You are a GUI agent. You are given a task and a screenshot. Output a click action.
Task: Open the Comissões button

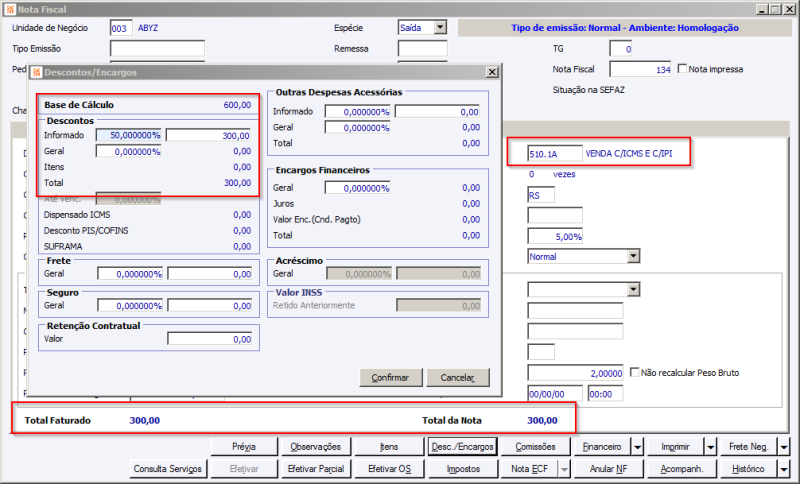[x=535, y=447]
